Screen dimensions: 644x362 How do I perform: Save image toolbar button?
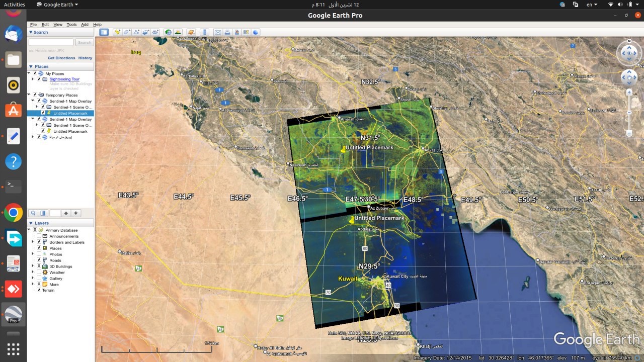pos(237,32)
